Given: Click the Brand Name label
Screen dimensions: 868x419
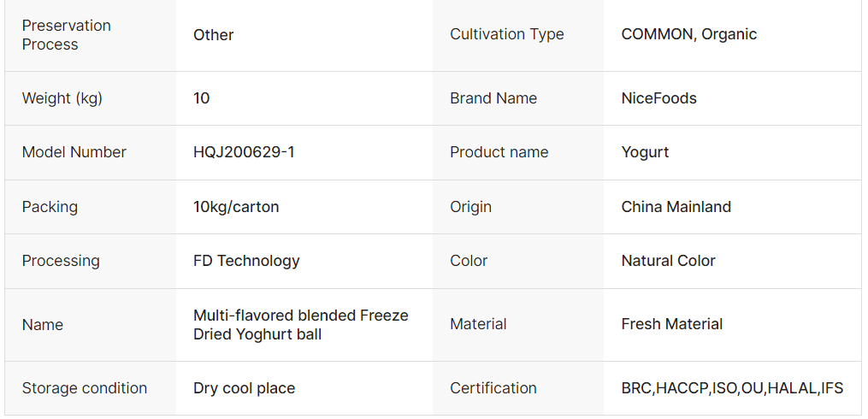Looking at the screenshot, I should pyautogui.click(x=493, y=98).
